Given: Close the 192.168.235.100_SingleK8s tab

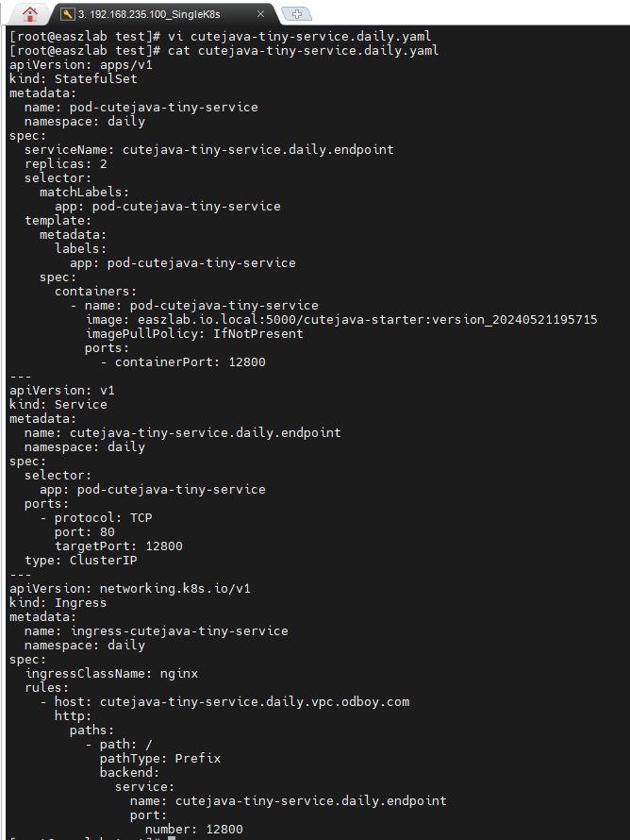Looking at the screenshot, I should click(x=261, y=14).
